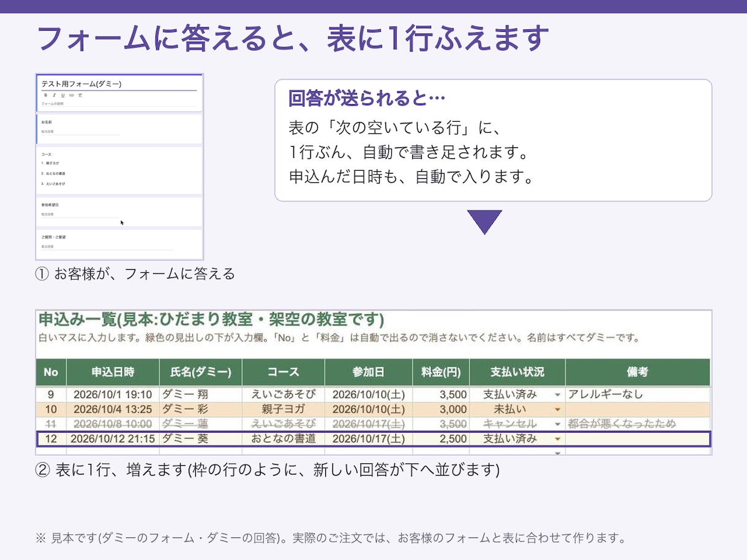Select option えいごあそび in the form
This screenshot has height=560, width=747.
point(53,184)
